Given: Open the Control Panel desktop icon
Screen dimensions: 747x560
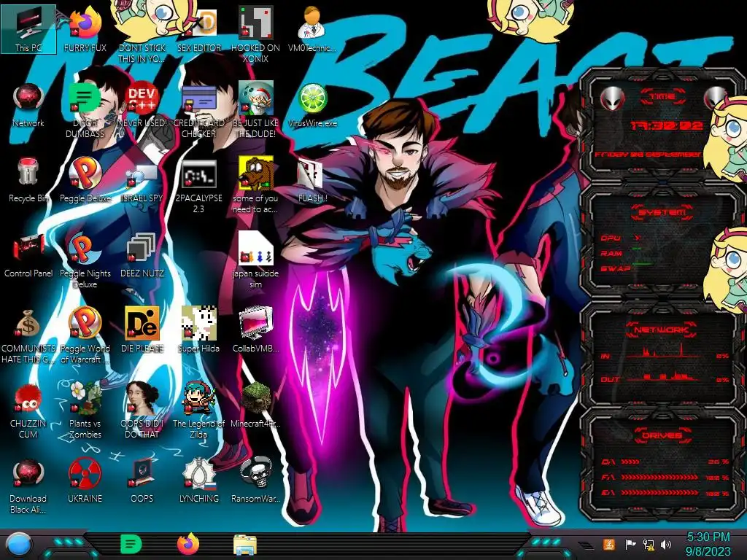Looking at the screenshot, I should coord(28,255).
